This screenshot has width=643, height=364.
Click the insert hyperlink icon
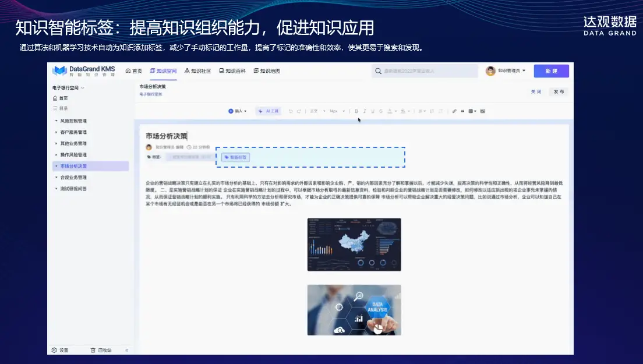pos(454,111)
